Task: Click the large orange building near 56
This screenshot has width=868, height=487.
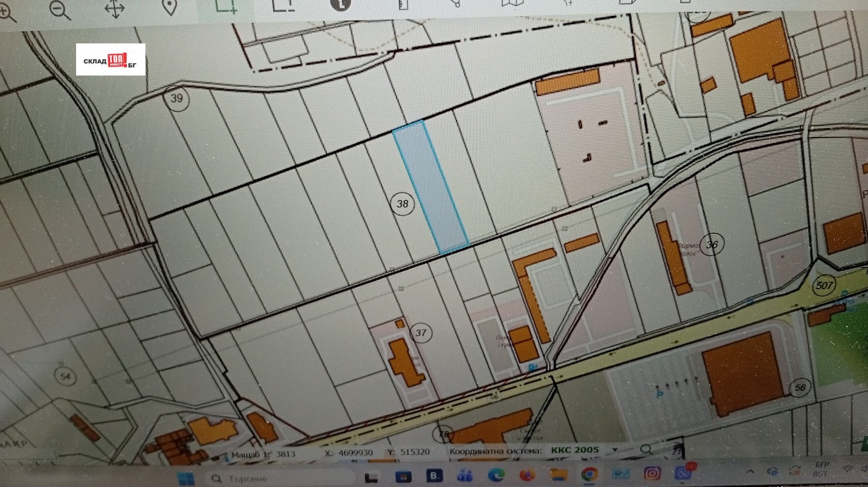Action: [743, 374]
